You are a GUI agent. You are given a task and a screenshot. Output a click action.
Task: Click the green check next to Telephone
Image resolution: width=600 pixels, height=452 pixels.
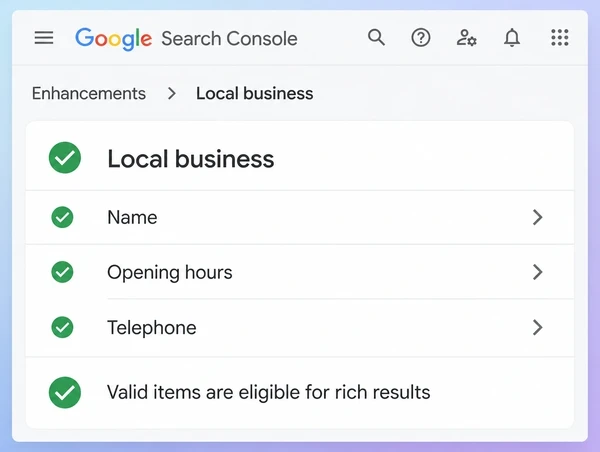pos(62,327)
